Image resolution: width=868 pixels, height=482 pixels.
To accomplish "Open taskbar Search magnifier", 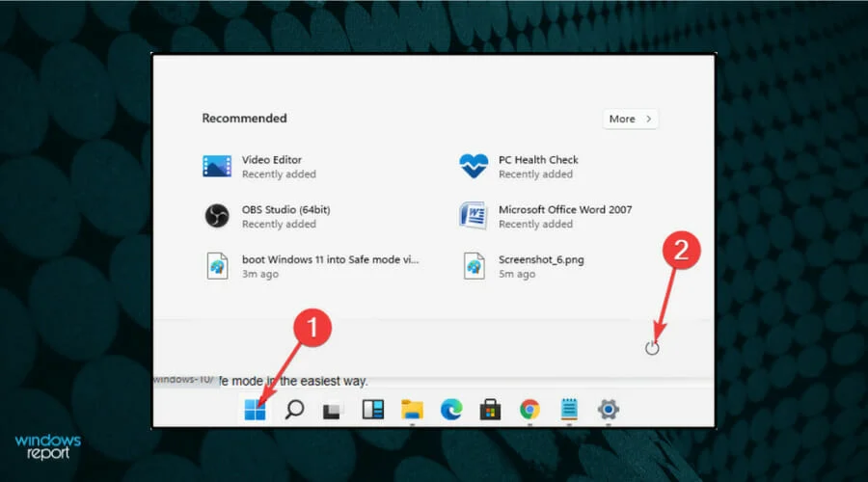I will point(294,410).
